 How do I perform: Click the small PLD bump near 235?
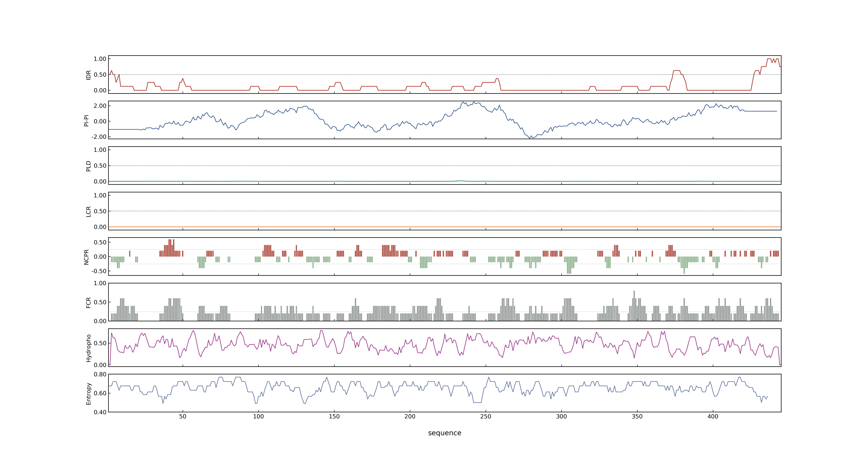pos(461,181)
